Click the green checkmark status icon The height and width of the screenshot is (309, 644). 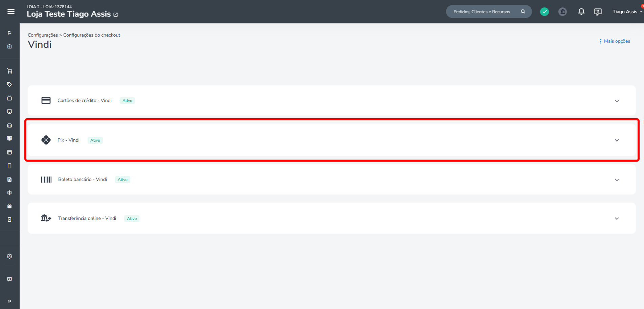point(544,12)
